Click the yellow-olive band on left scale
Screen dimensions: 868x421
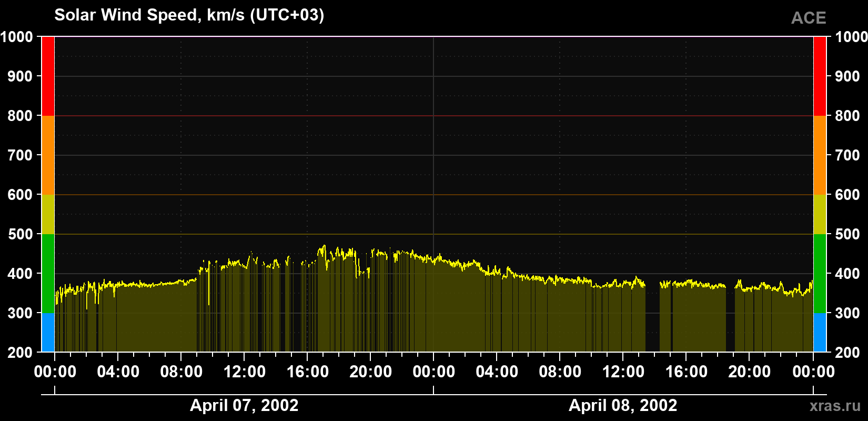(48, 214)
